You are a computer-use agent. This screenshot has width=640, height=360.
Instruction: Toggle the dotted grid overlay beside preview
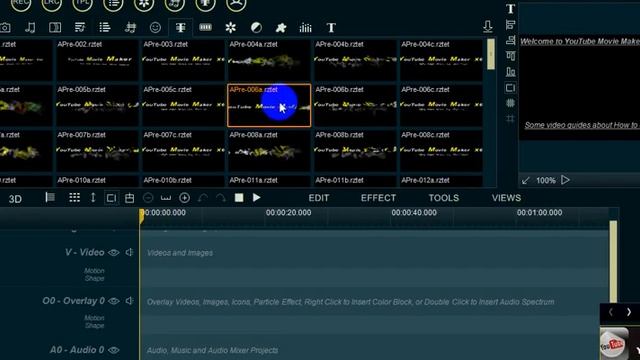pos(511,103)
